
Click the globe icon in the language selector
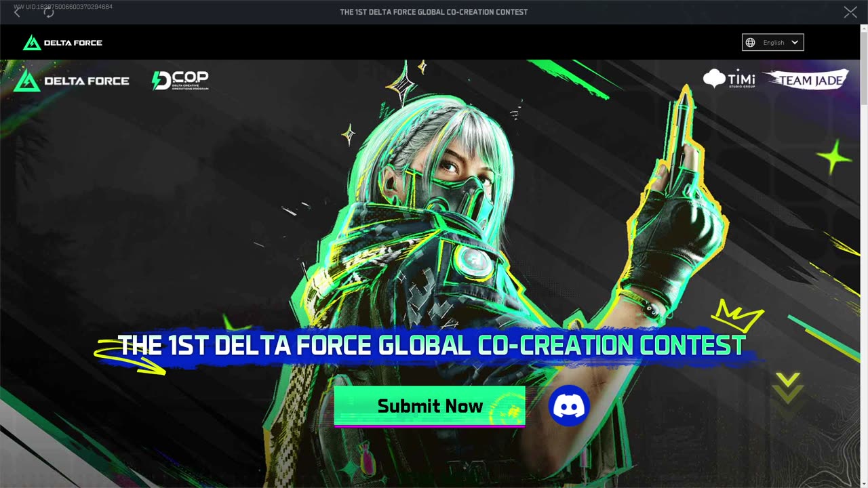(x=750, y=43)
